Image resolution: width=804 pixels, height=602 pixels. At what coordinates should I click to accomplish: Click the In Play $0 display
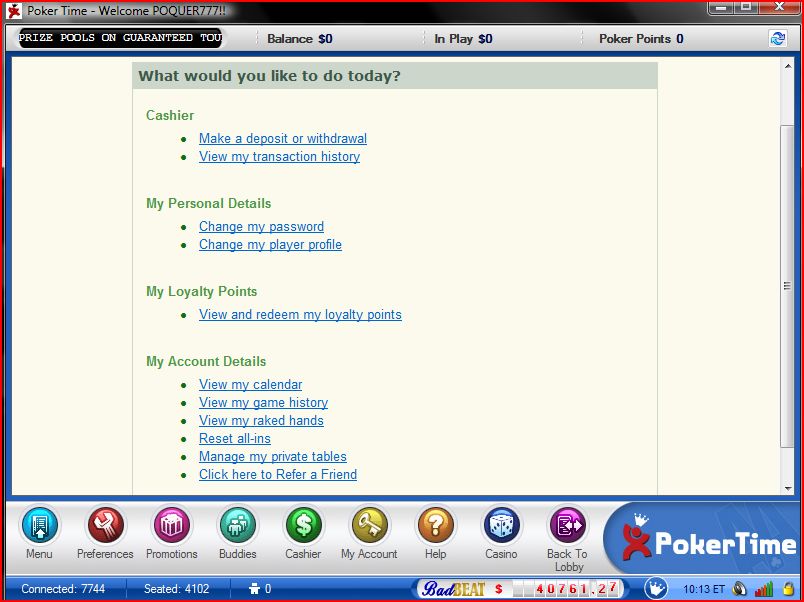[464, 39]
